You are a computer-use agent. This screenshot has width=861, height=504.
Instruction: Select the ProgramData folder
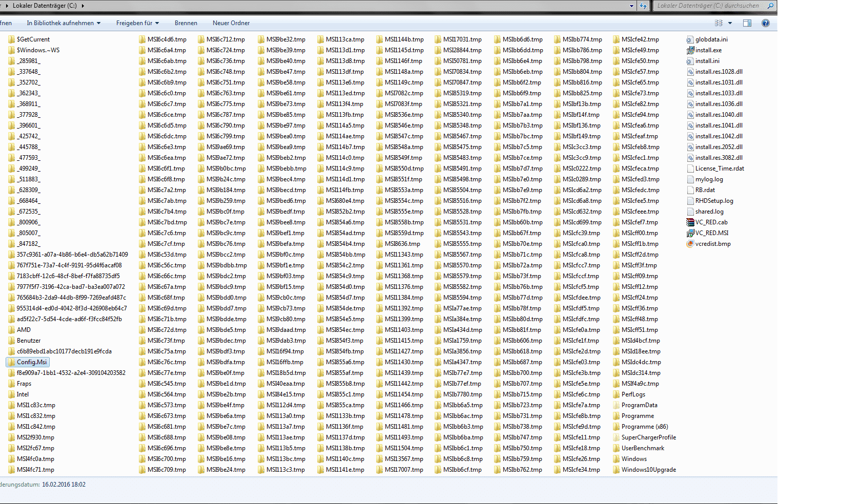[635, 405]
